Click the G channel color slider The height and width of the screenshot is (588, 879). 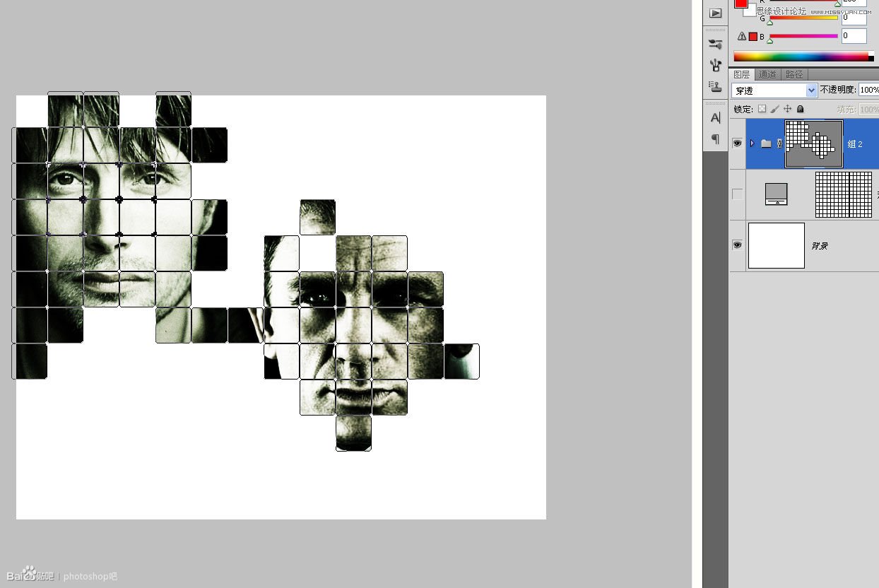pos(803,18)
